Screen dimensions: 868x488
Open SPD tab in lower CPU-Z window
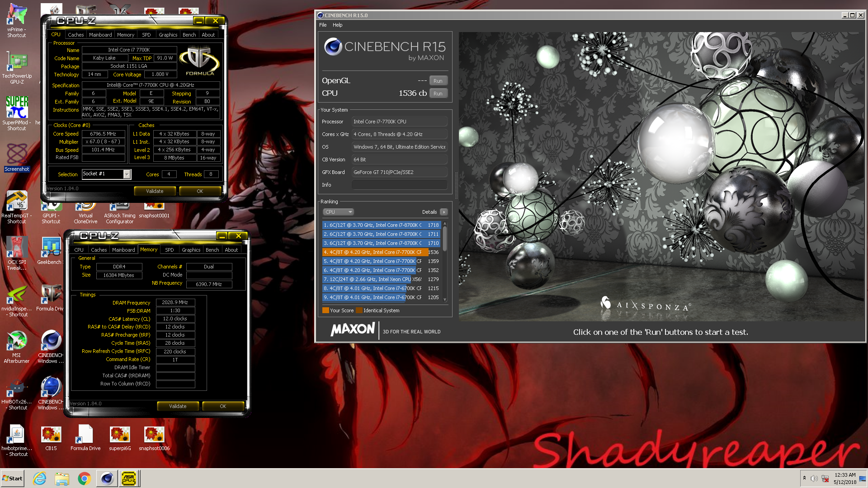[170, 250]
